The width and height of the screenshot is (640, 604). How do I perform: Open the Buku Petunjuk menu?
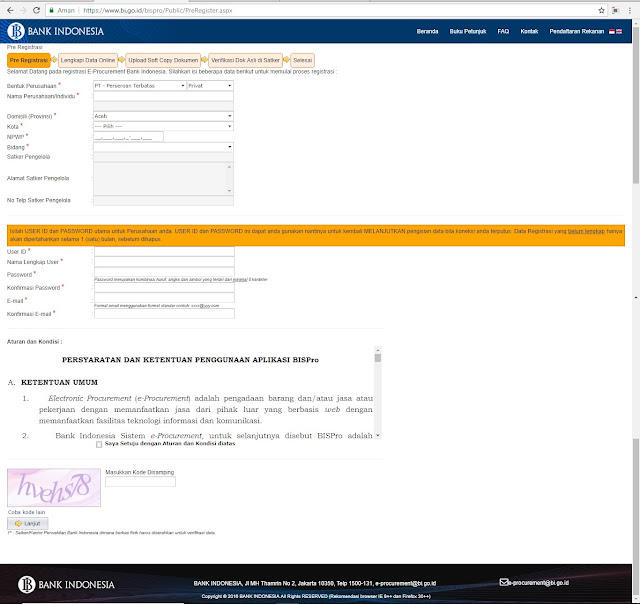[468, 31]
